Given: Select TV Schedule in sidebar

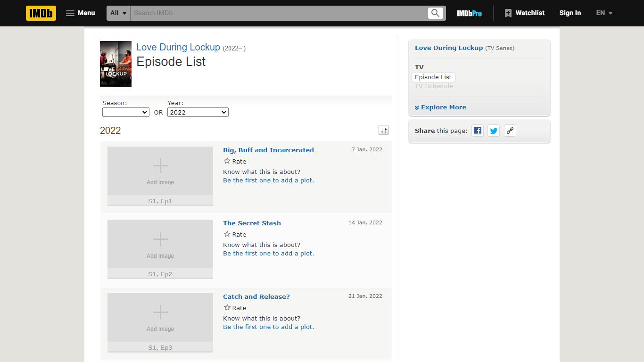Looking at the screenshot, I should click(x=434, y=86).
